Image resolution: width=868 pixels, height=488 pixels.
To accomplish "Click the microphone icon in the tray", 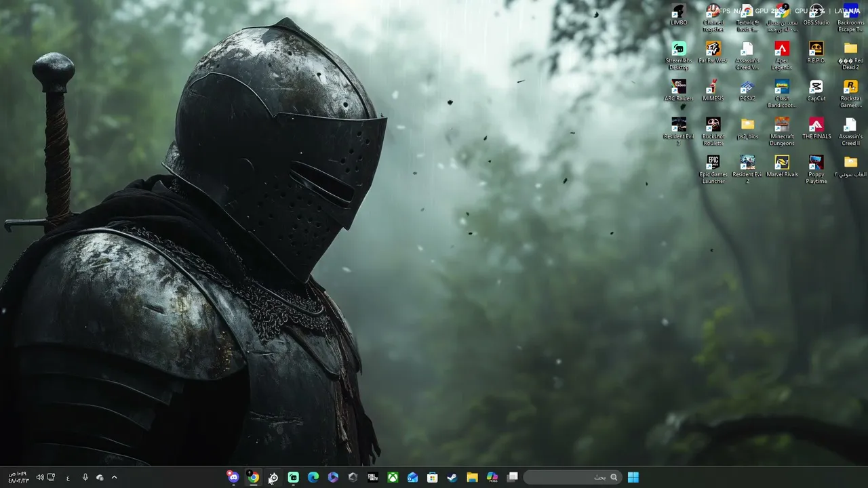I will click(x=85, y=477).
